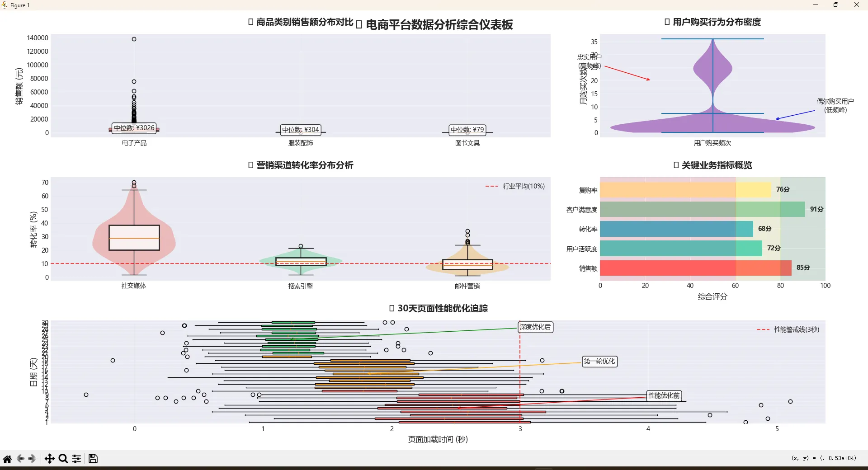Go back to the previous view
The height and width of the screenshot is (470, 868).
tap(20, 459)
